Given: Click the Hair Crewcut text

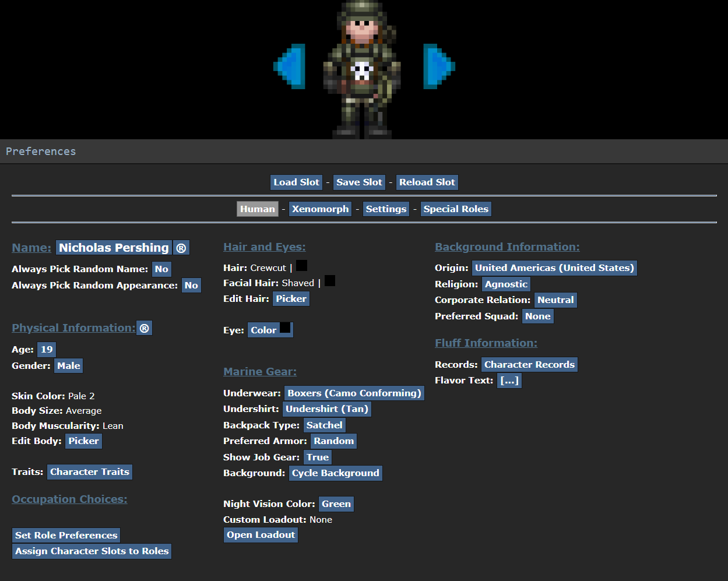Looking at the screenshot, I should [255, 268].
